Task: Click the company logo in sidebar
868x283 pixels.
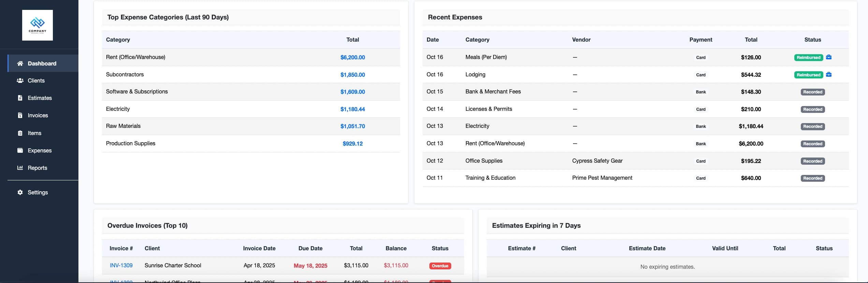Action: click(38, 25)
